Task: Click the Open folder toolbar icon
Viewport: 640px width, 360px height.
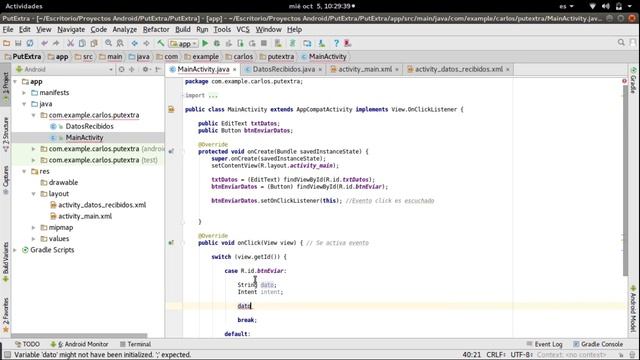Action: 7,43
